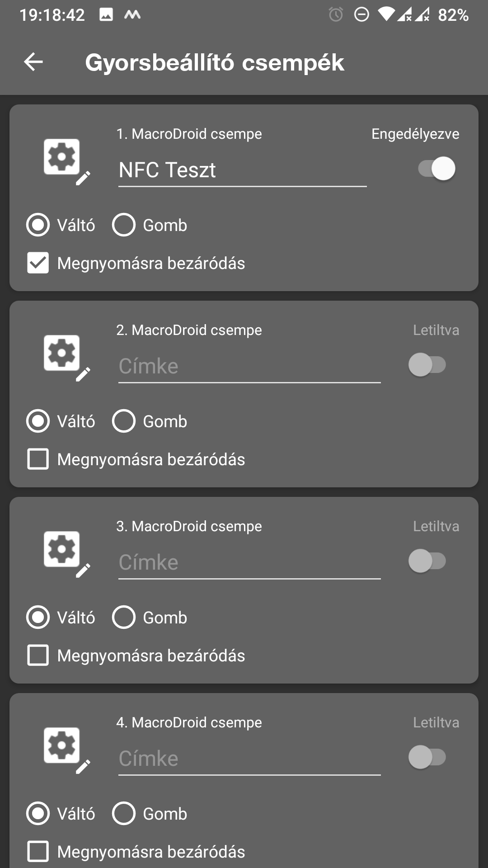
Task: Enable the third MacroDroid tile switch
Action: [427, 561]
